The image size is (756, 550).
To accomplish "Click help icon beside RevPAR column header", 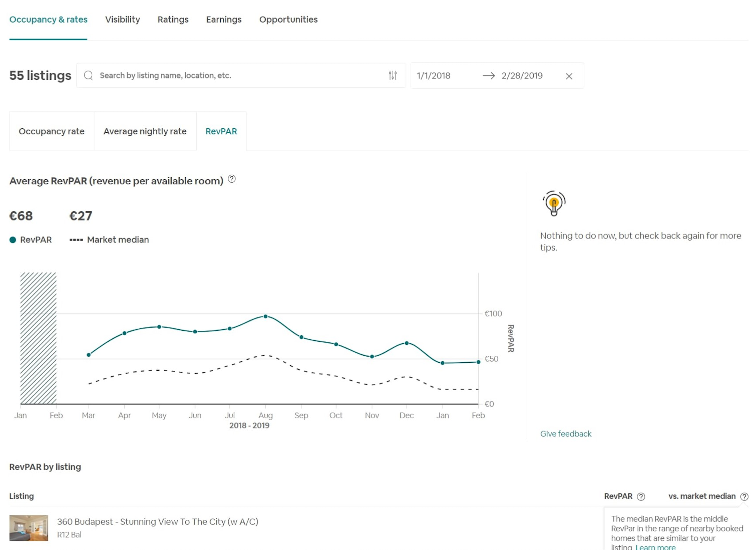I will tap(641, 497).
